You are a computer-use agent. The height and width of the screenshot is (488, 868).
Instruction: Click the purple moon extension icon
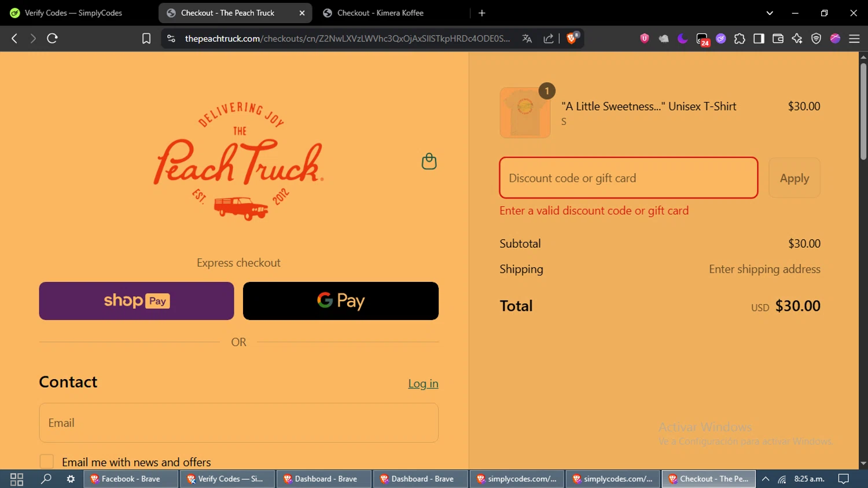point(683,38)
